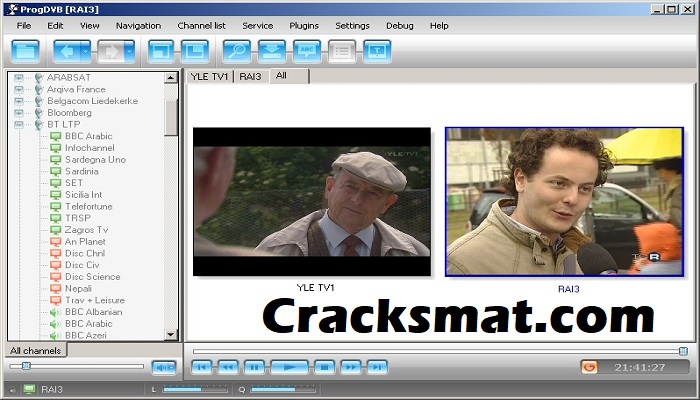Viewport: 700px width, 400px height.
Task: Click the download/record toolbar icon
Action: (x=272, y=51)
